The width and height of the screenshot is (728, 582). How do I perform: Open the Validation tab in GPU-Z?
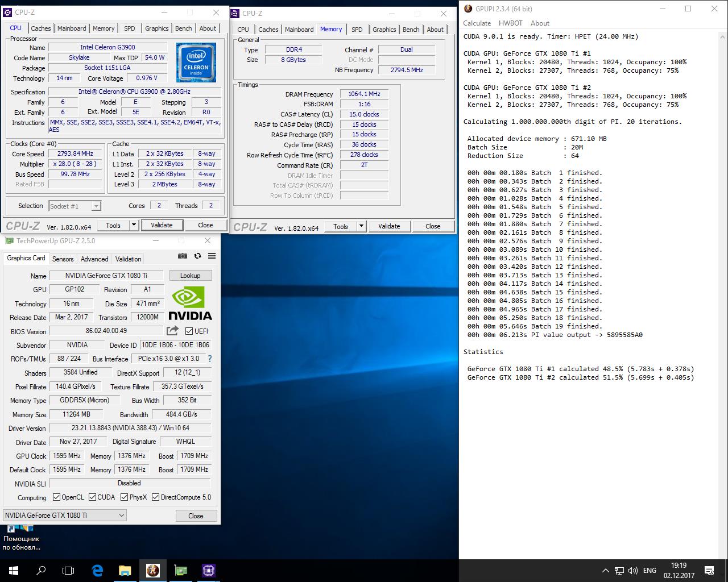click(129, 259)
